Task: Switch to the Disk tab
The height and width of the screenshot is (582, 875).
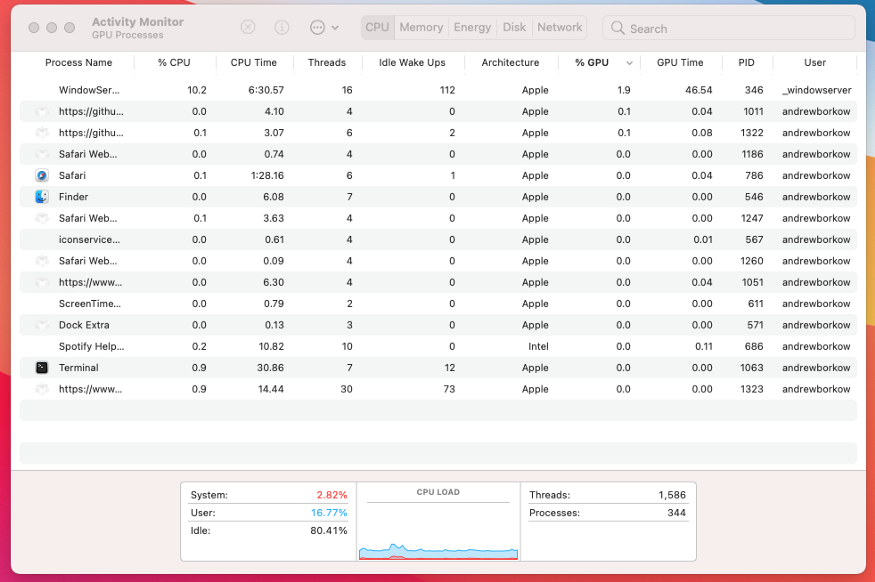Action: (x=514, y=27)
